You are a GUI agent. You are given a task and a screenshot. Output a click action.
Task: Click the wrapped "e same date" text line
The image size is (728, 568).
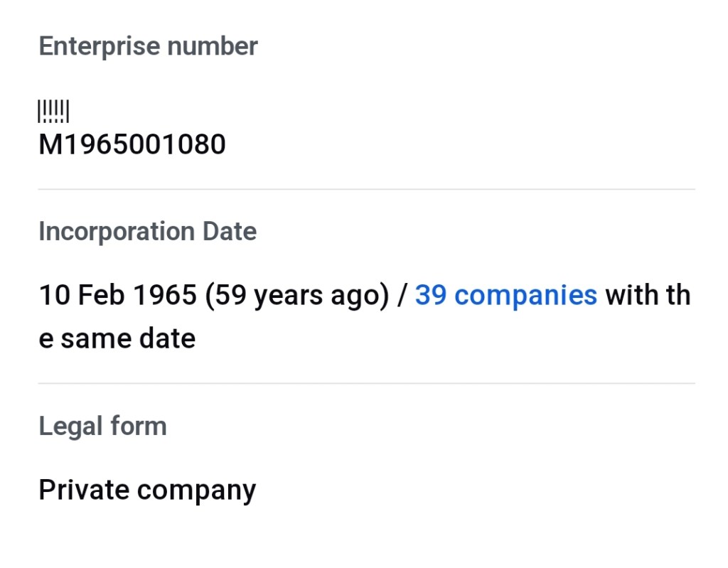(x=117, y=338)
